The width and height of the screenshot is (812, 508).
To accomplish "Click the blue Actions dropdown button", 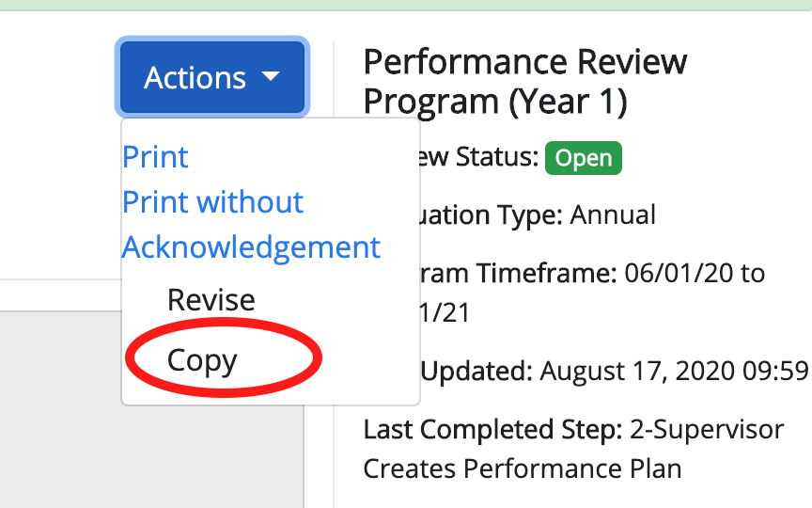I will (212, 77).
